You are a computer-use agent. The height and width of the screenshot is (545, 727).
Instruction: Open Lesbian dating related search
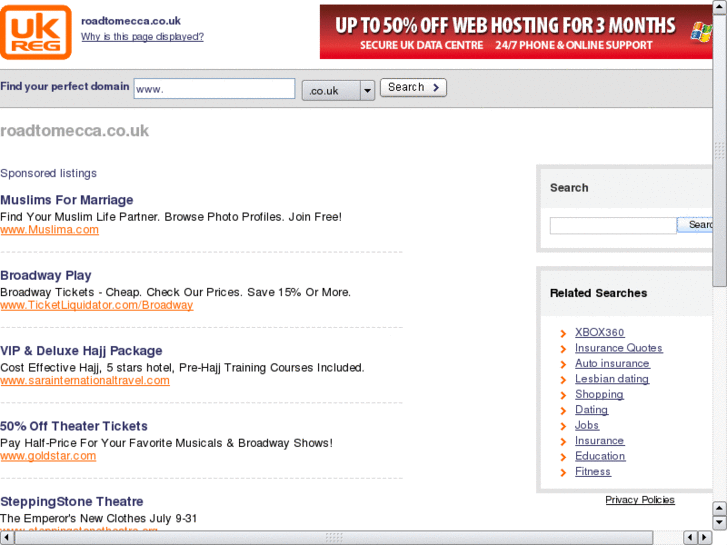tap(612, 379)
